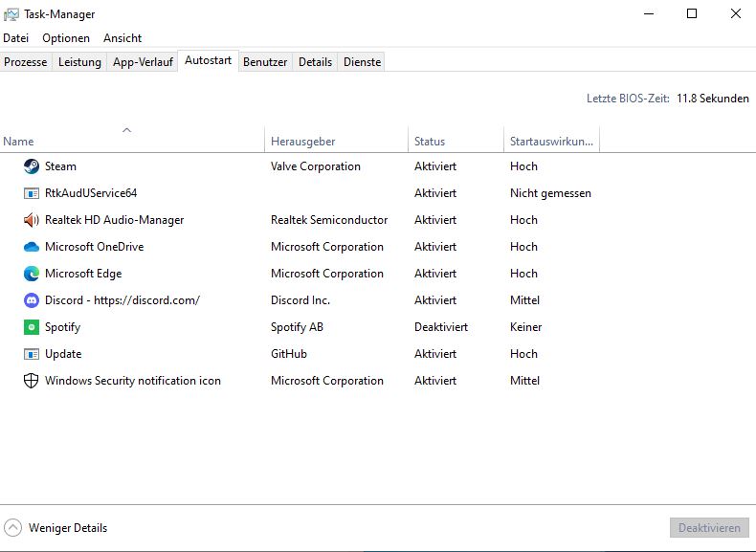The image size is (756, 552).
Task: Click the Steam app icon
Action: click(32, 166)
